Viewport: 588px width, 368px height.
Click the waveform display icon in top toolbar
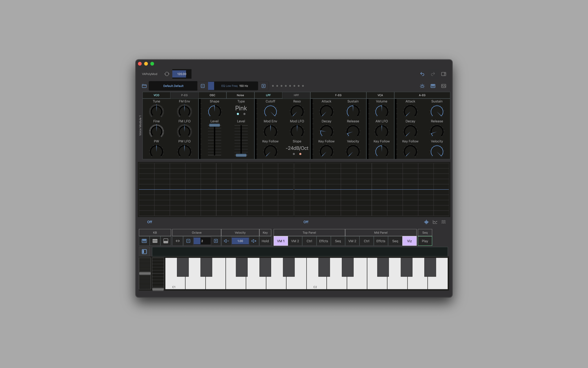(x=443, y=86)
